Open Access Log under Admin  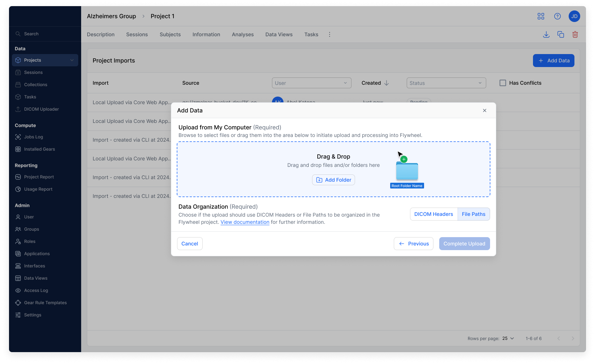point(45,290)
